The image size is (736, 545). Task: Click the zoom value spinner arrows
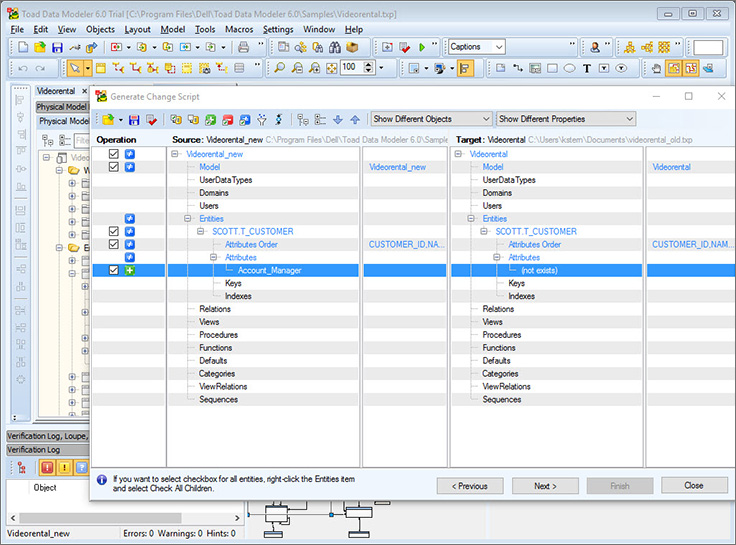(x=369, y=68)
